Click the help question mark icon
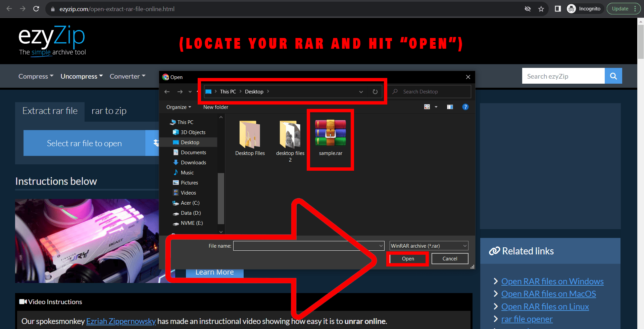 click(465, 107)
